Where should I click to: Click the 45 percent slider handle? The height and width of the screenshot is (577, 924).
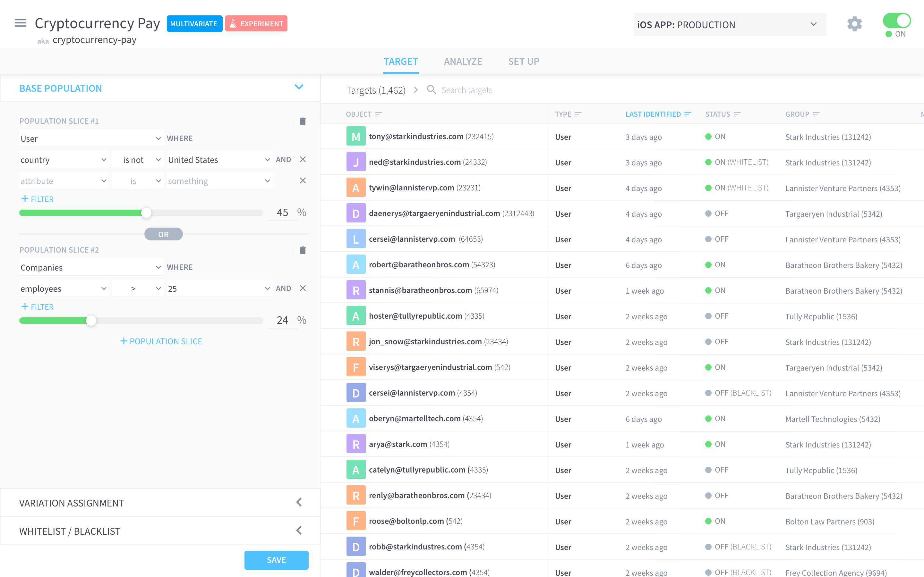coord(146,213)
